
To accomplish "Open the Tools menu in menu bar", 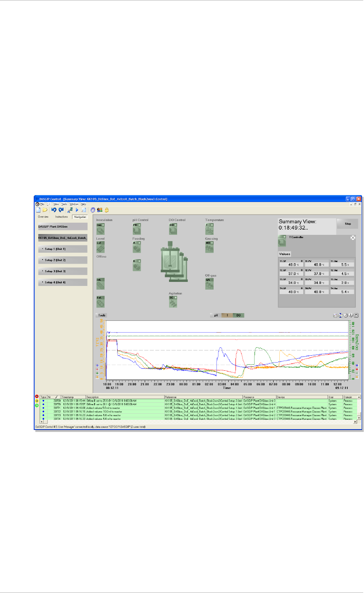I will point(64,204).
